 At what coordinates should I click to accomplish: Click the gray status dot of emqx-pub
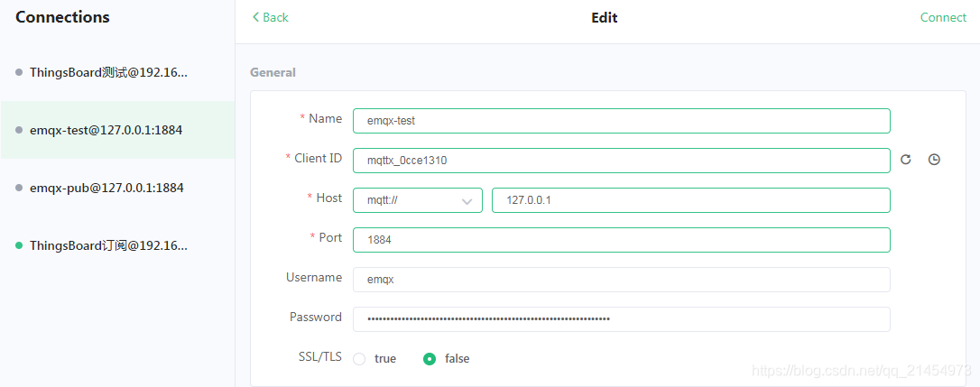point(19,188)
